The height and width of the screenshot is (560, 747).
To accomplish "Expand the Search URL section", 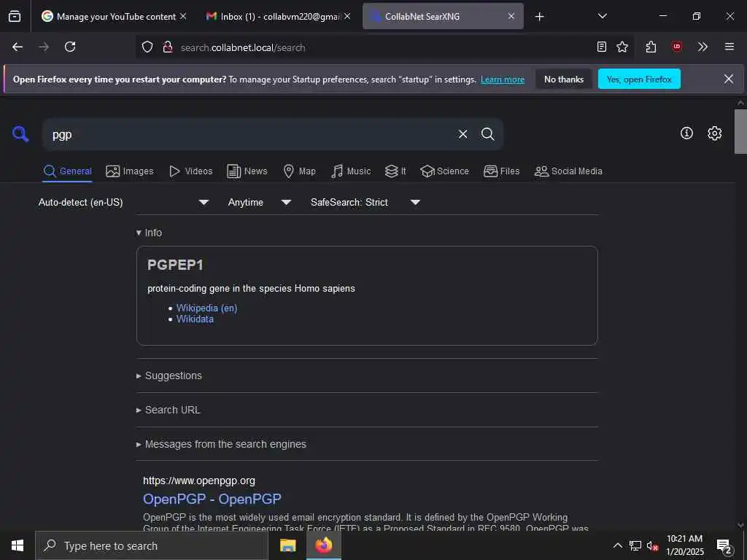I will [169, 410].
